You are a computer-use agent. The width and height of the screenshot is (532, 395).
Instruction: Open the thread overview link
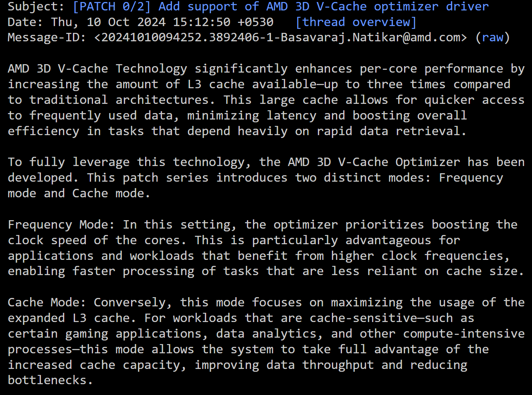[356, 22]
